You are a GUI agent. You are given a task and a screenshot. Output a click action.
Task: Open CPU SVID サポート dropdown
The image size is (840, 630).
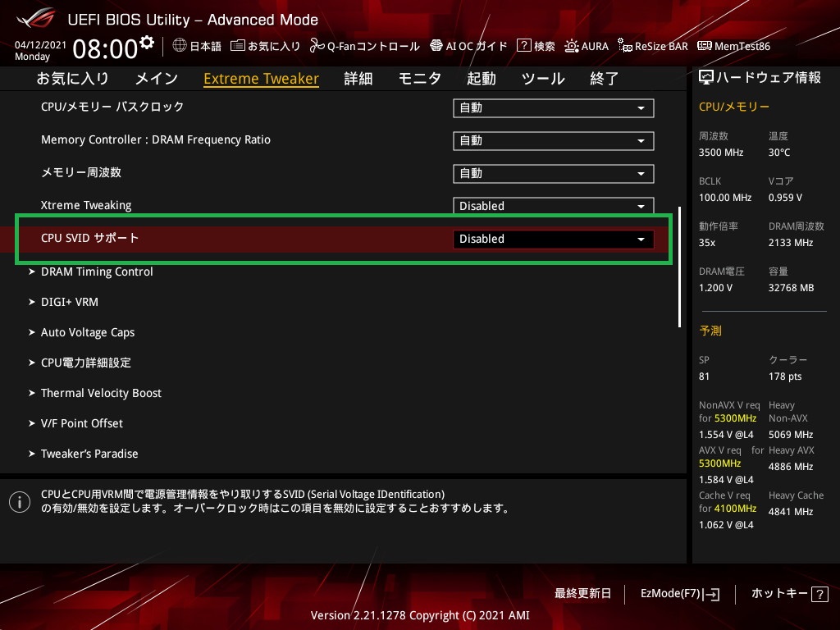tap(554, 239)
